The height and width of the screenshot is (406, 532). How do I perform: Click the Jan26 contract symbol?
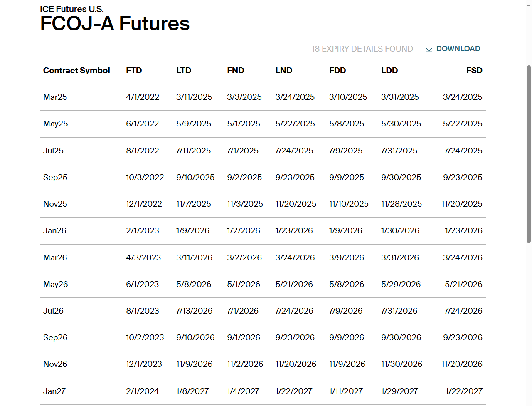coord(54,231)
